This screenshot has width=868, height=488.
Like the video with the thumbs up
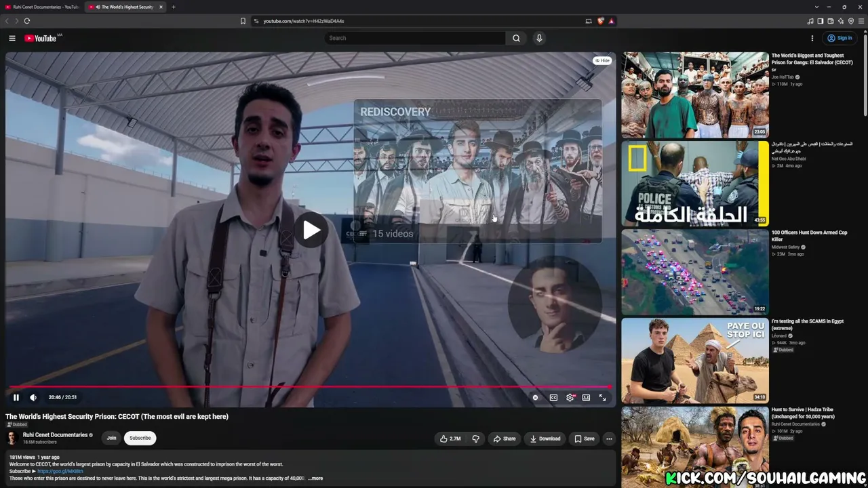(x=450, y=439)
